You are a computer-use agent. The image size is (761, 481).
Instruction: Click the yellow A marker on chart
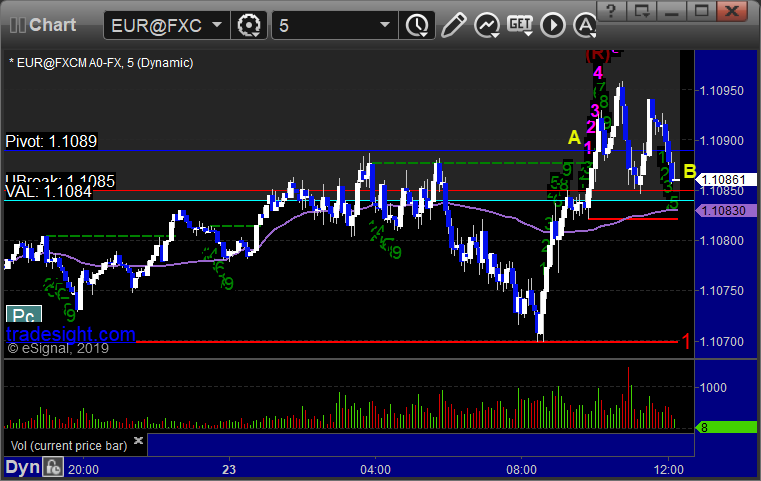point(574,138)
